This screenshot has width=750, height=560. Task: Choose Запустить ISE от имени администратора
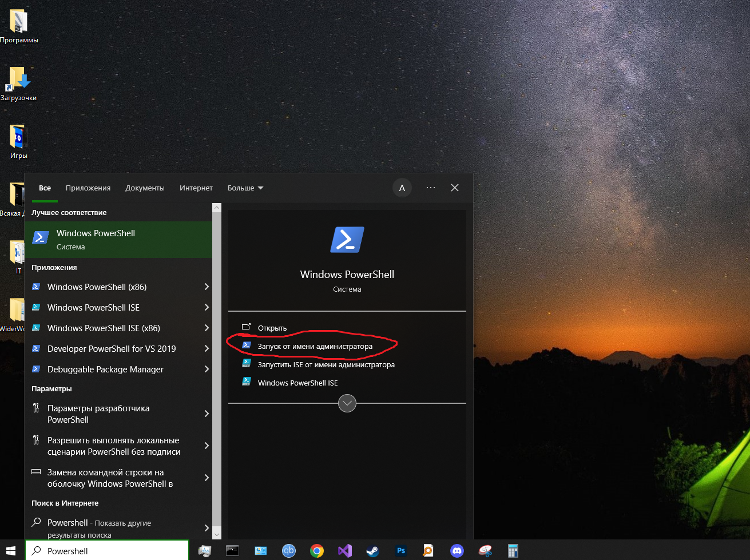coord(347,364)
